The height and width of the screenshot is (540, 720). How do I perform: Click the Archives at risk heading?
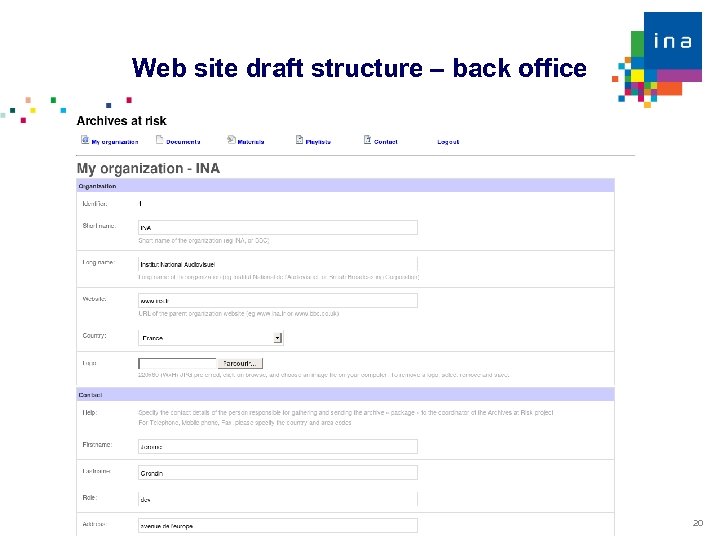122,121
